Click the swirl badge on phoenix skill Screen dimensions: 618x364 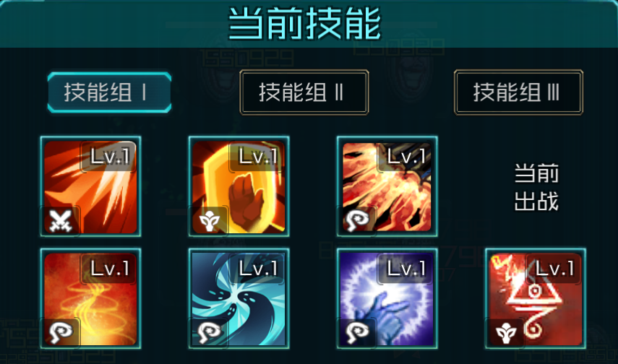point(357,220)
